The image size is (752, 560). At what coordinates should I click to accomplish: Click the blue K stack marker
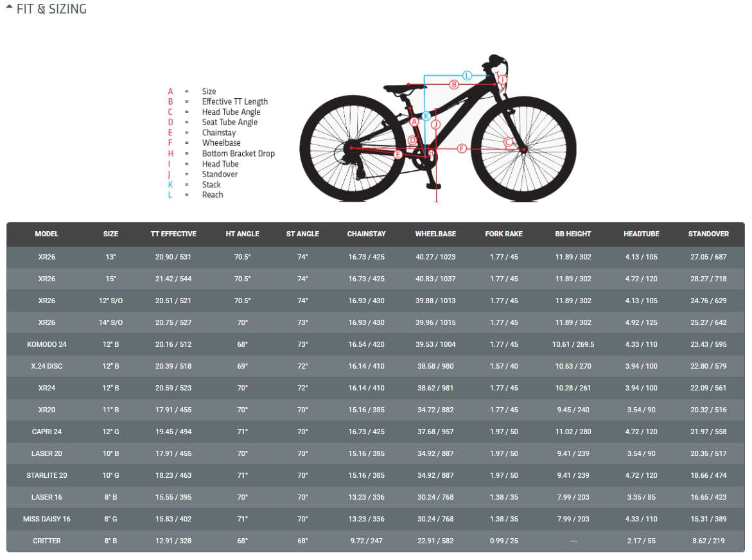(x=426, y=116)
